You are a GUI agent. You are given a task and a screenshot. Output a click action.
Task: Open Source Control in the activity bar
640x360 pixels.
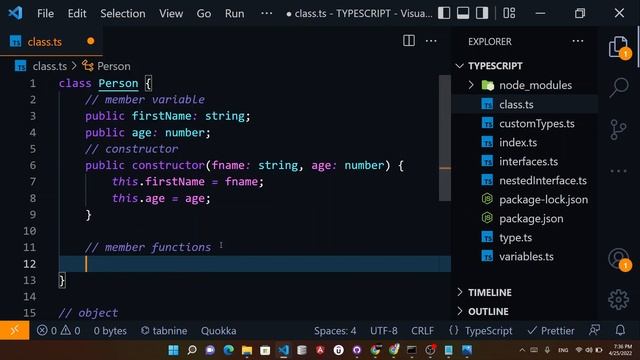[x=618, y=129]
